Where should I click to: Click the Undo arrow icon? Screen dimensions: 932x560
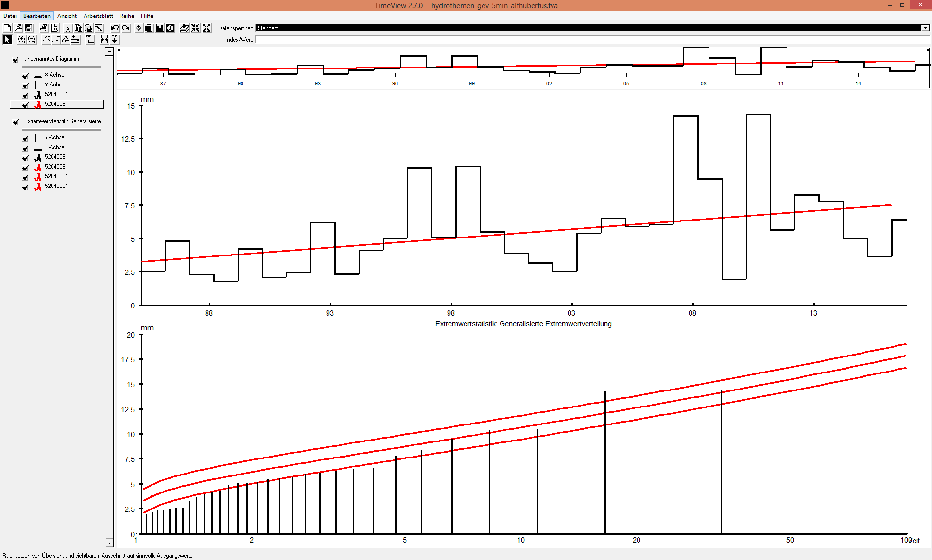click(115, 28)
